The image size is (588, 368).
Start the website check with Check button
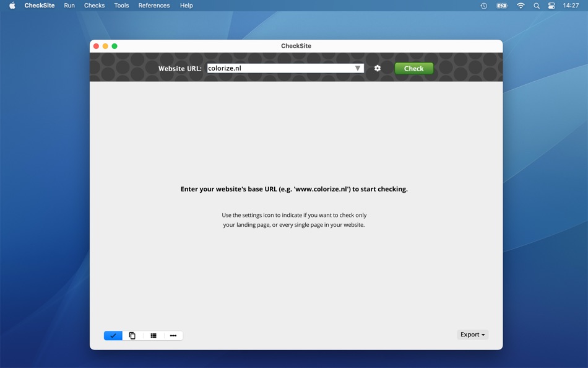click(x=413, y=68)
